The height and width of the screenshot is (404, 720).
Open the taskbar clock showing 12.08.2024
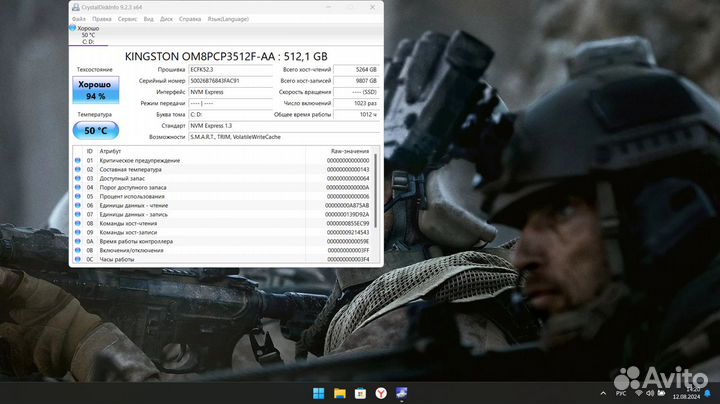pos(686,393)
